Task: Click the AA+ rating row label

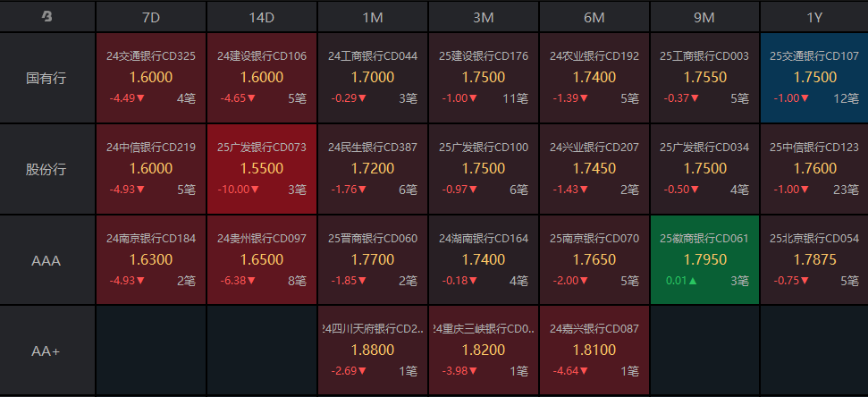Action: [46, 351]
